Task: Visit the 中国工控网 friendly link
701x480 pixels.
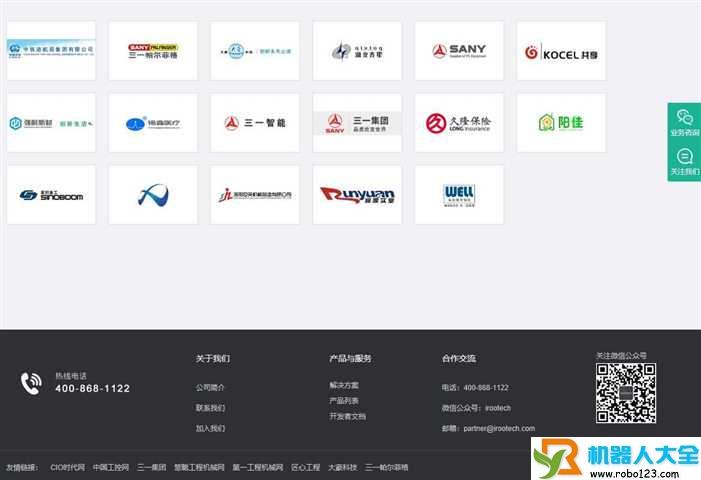Action: click(111, 467)
